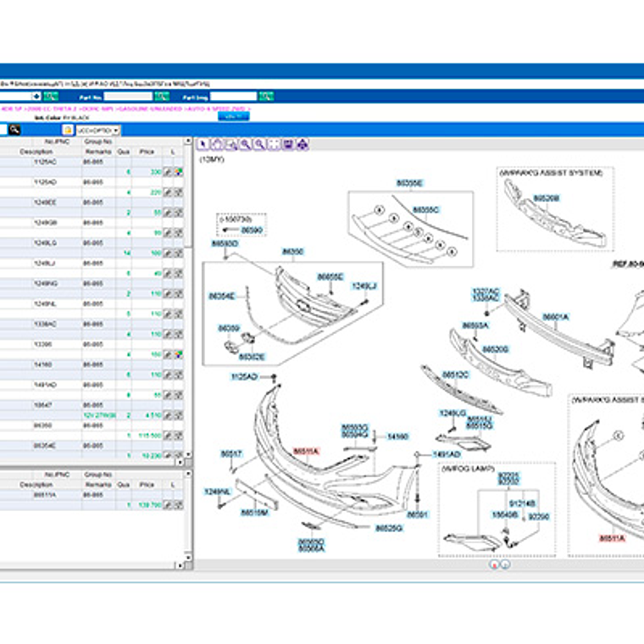Open edit icon on the 1125AC row
The height and width of the screenshot is (644, 644).
[x=168, y=172]
